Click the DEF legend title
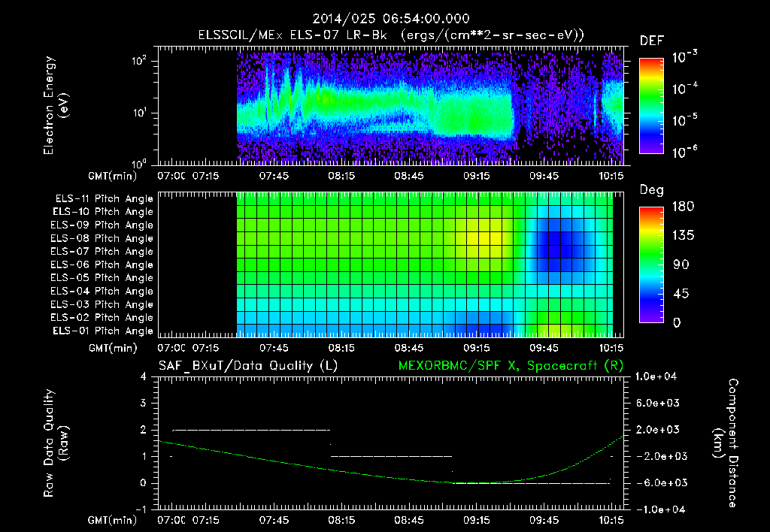 coord(652,41)
